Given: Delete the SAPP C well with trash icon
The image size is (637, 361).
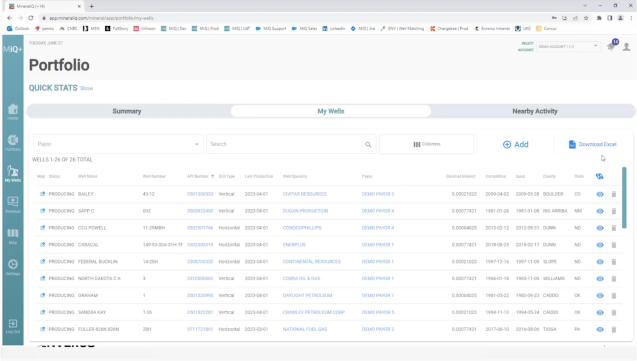Looking at the screenshot, I should pos(614,211).
